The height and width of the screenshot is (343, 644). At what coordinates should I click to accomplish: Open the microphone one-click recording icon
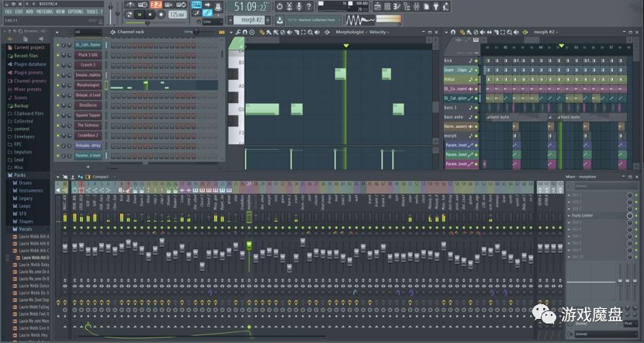pyautogui.click(x=299, y=6)
